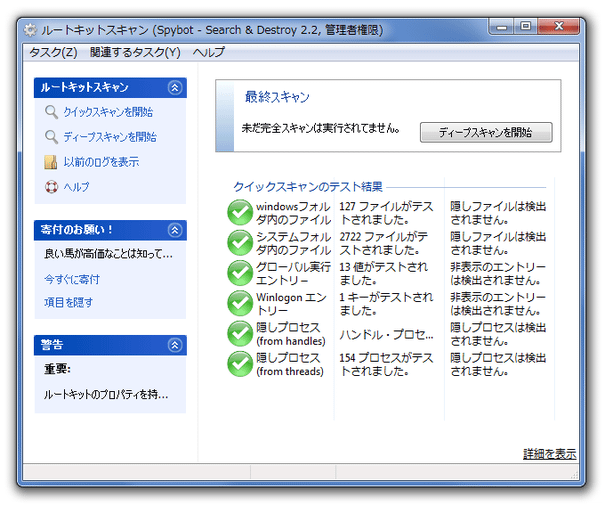Open the ヘルプ link in sidebar
The width and height of the screenshot is (605, 506).
click(x=76, y=187)
